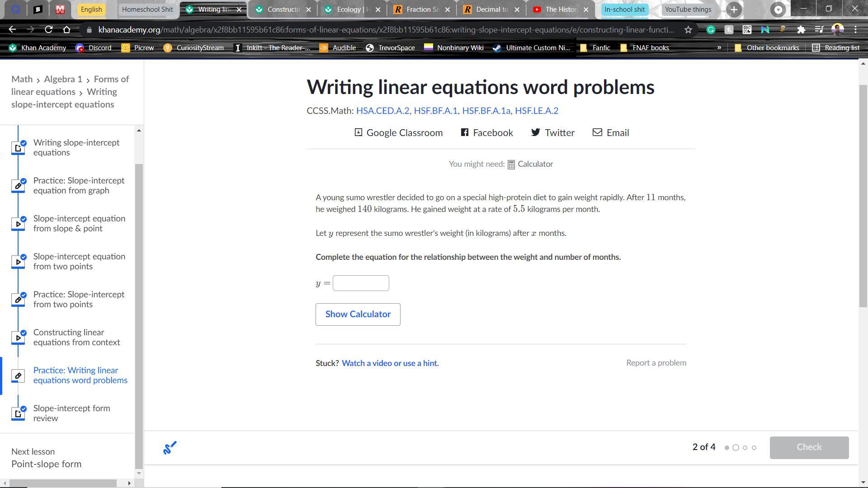Switch to the Ecology tab

[x=349, y=9]
